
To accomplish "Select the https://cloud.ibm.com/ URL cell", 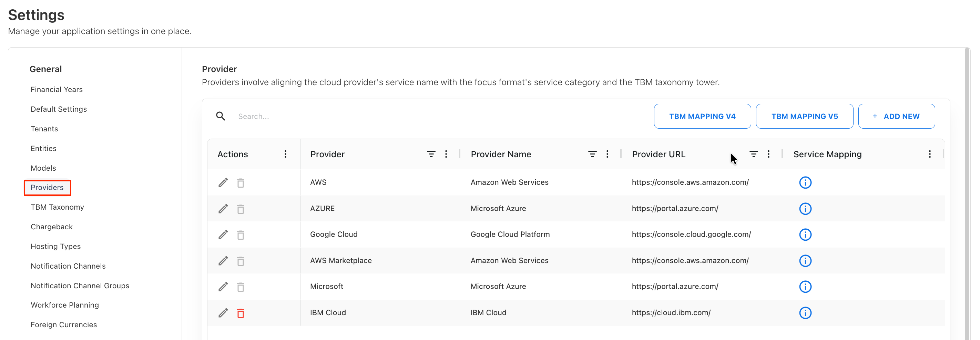I will point(671,313).
